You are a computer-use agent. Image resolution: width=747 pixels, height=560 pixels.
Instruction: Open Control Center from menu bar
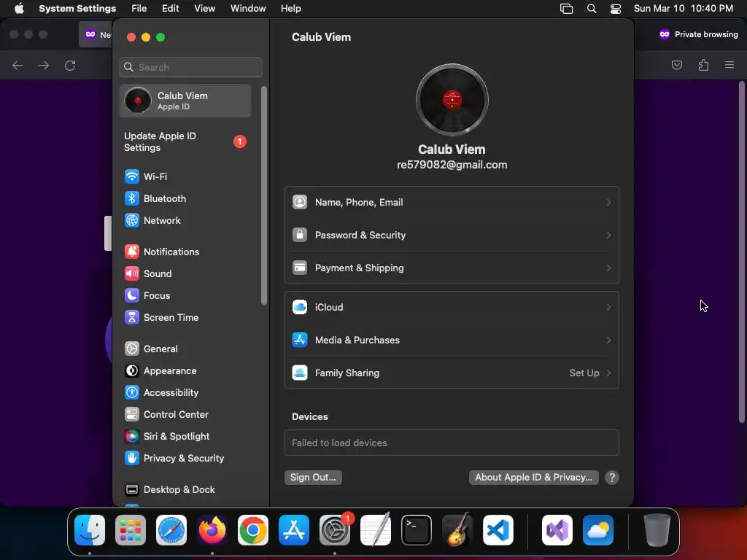[x=616, y=9]
